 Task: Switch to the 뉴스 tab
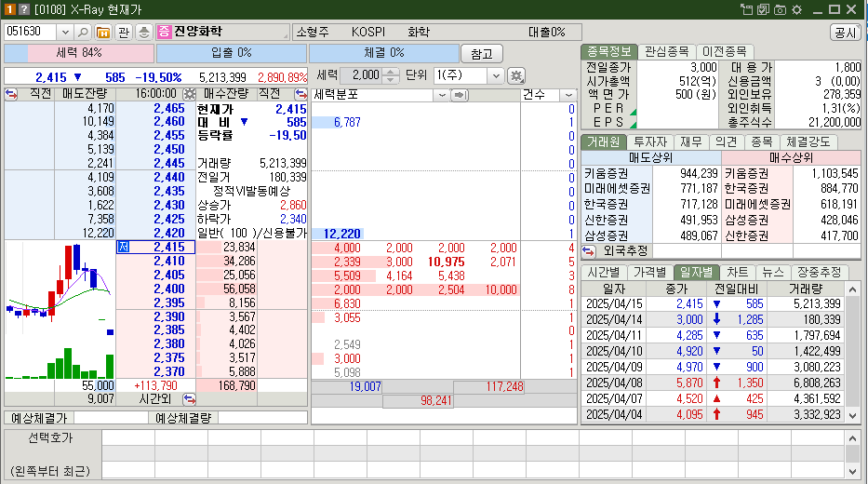pos(773,272)
